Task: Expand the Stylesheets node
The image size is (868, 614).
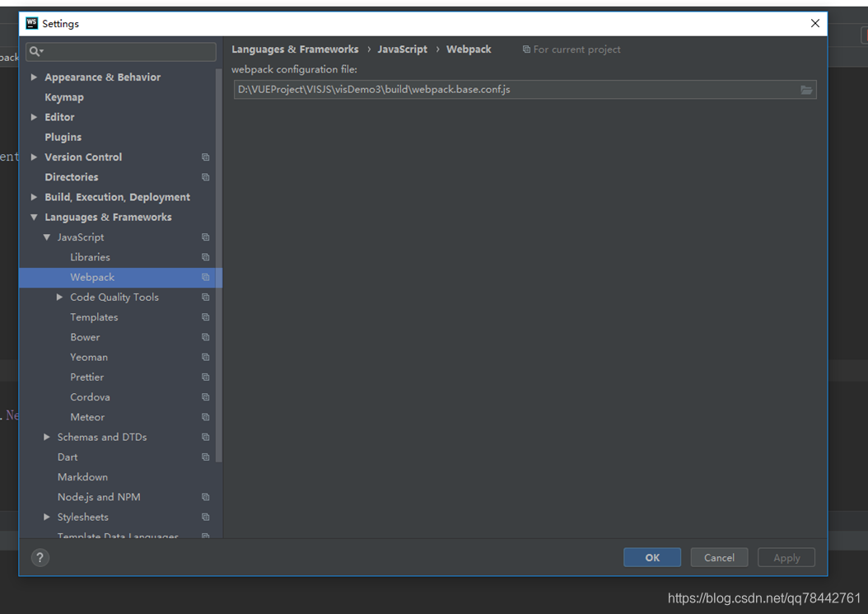Action: point(47,517)
